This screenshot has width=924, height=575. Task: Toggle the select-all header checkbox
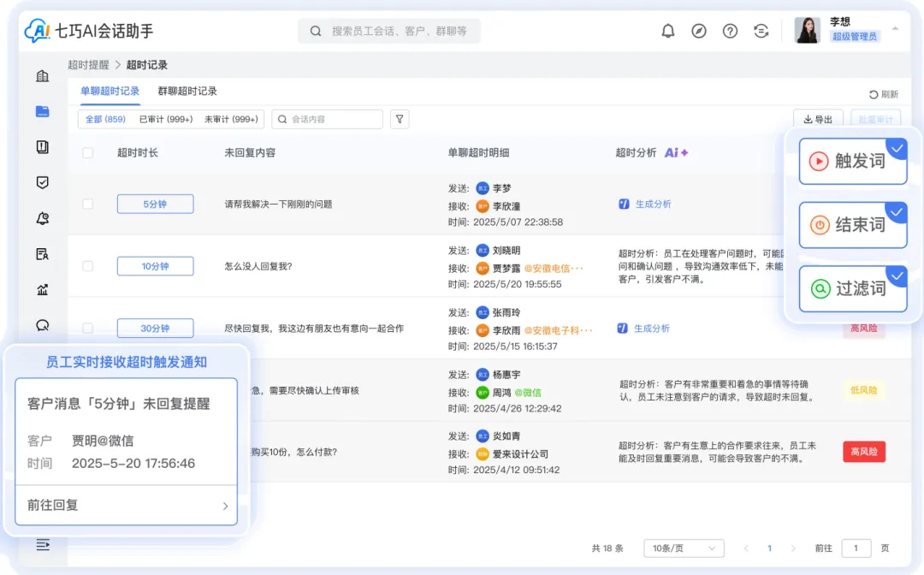[87, 152]
